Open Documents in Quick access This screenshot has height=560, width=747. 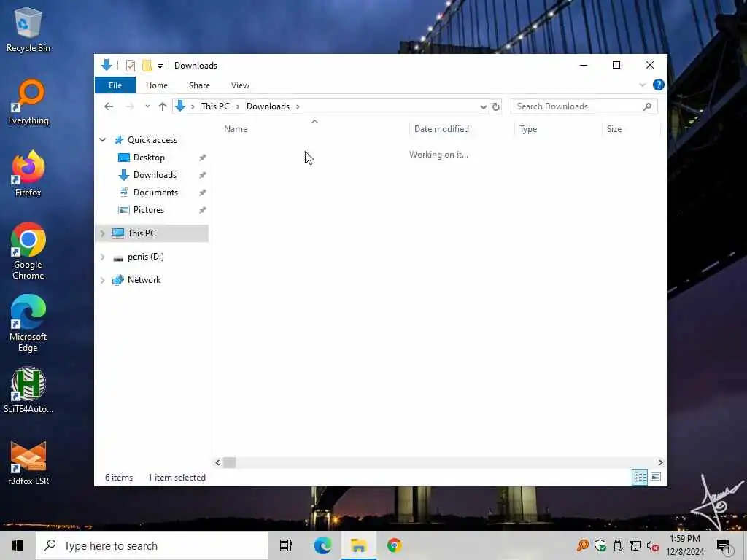[155, 192]
